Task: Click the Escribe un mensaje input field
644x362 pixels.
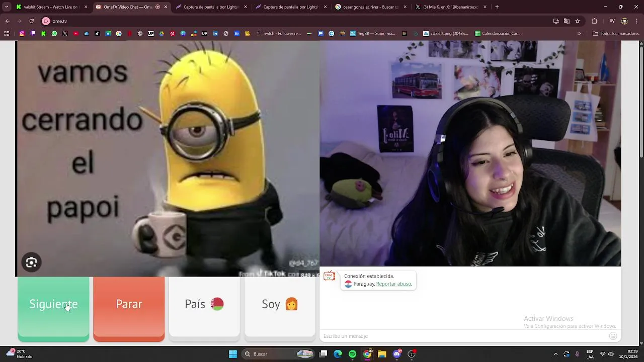Action: coord(463,336)
